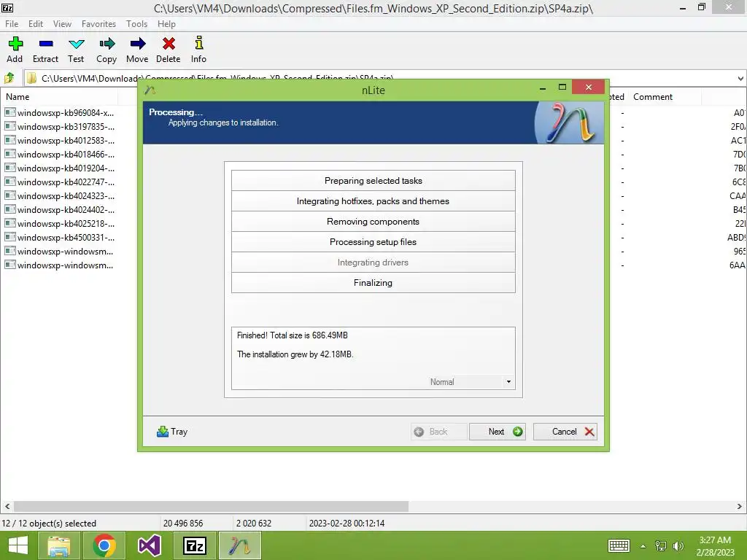
Task: Click the scroll right arrow in 7-Zip
Action: click(740, 506)
